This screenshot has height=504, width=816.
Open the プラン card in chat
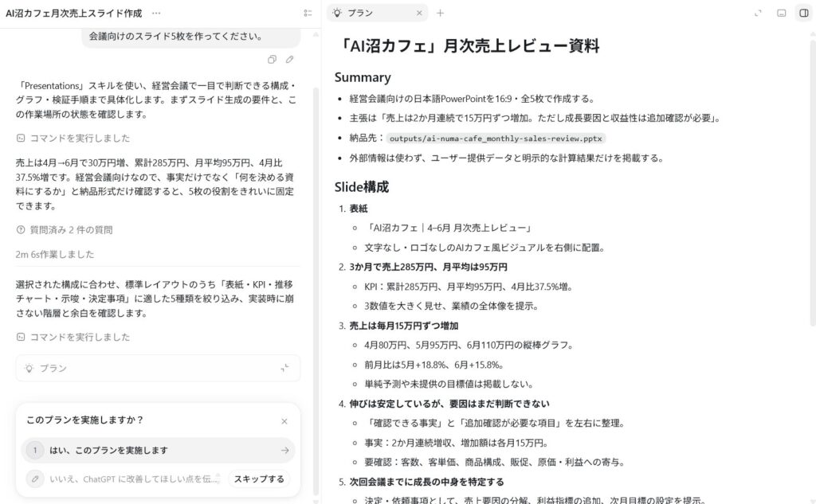tap(159, 369)
